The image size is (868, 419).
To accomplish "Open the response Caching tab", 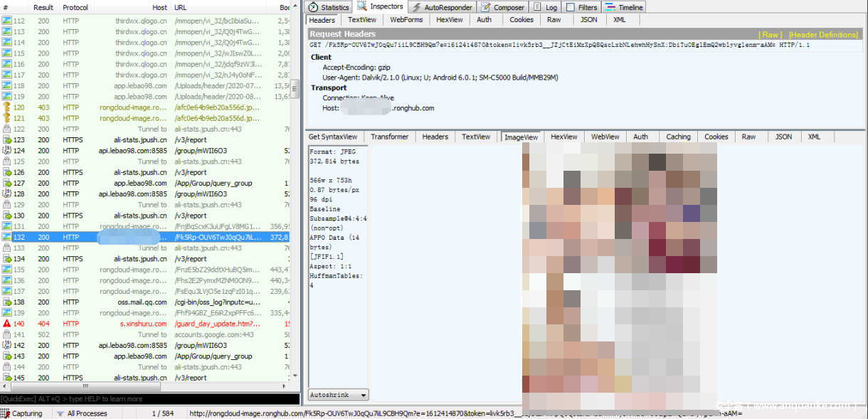I will 678,137.
